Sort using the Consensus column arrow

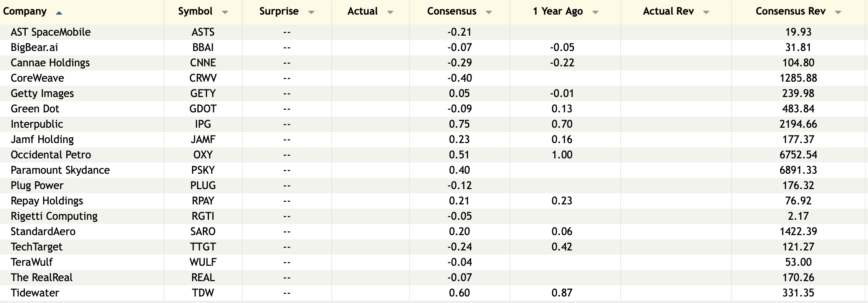[x=489, y=13]
